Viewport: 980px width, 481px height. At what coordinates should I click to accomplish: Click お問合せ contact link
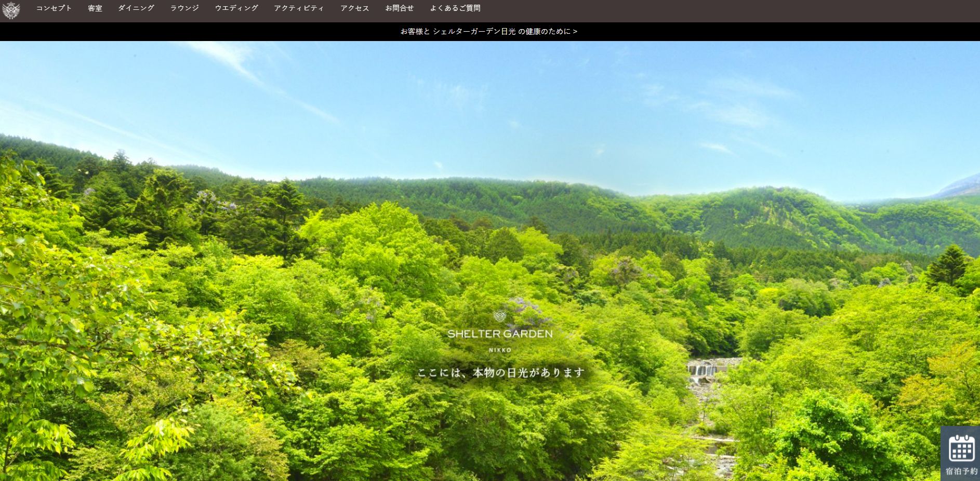pyautogui.click(x=400, y=8)
